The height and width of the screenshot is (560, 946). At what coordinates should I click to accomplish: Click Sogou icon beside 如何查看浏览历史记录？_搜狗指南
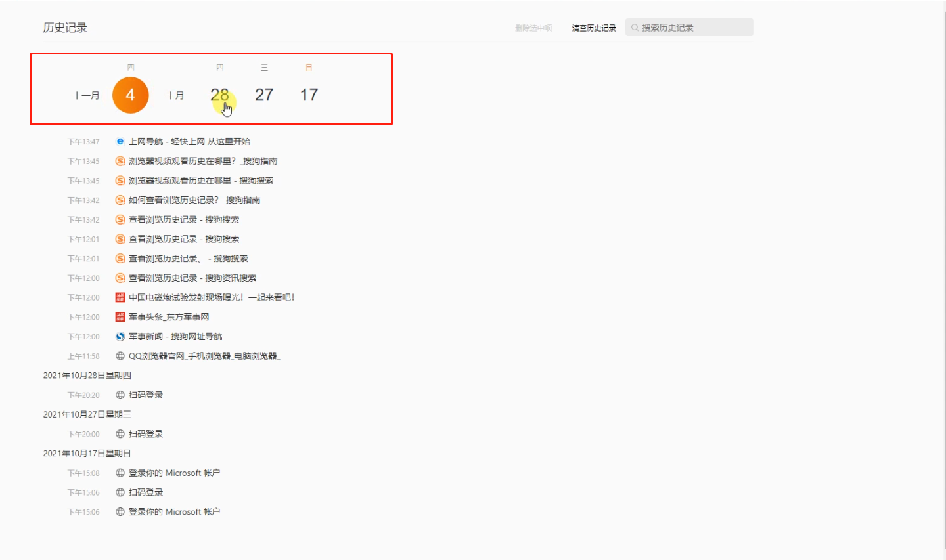[x=120, y=200]
